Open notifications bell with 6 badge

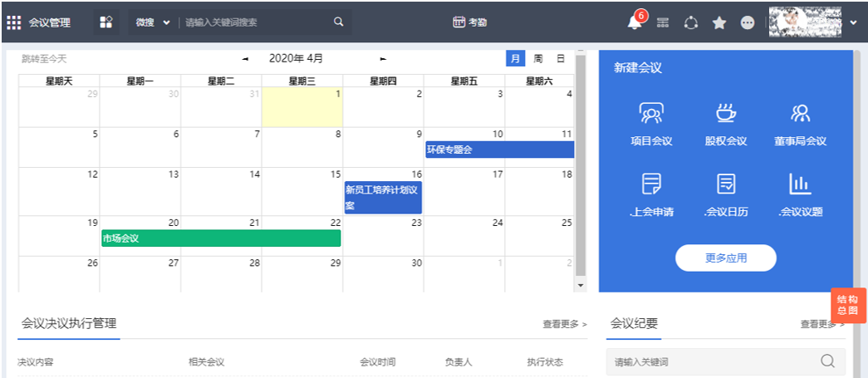pyautogui.click(x=635, y=22)
